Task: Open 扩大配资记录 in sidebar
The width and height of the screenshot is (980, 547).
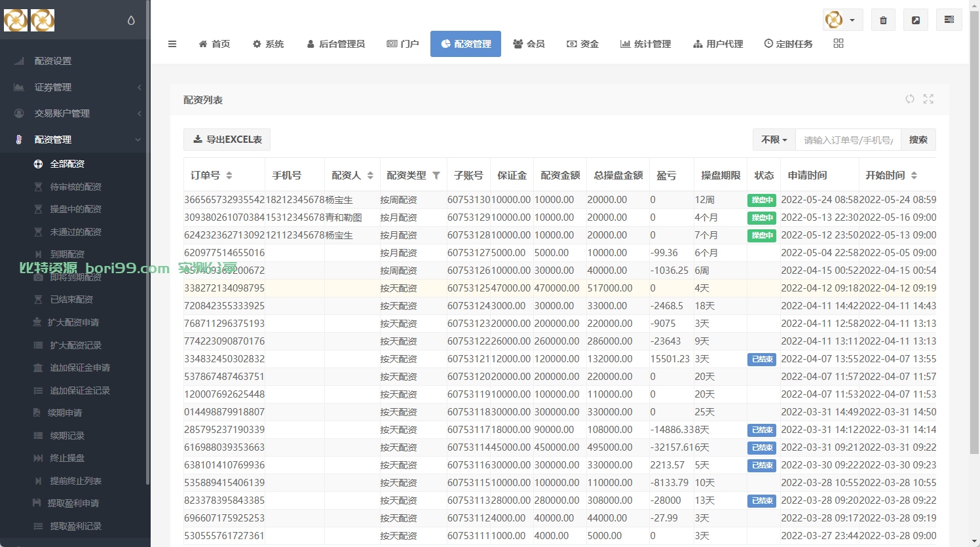Action: (75, 345)
